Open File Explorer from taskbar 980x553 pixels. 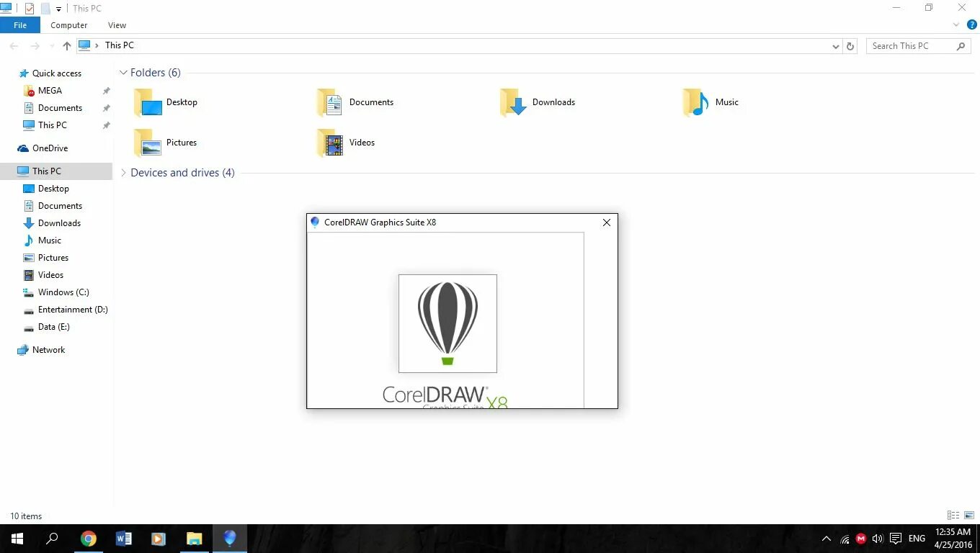(194, 539)
